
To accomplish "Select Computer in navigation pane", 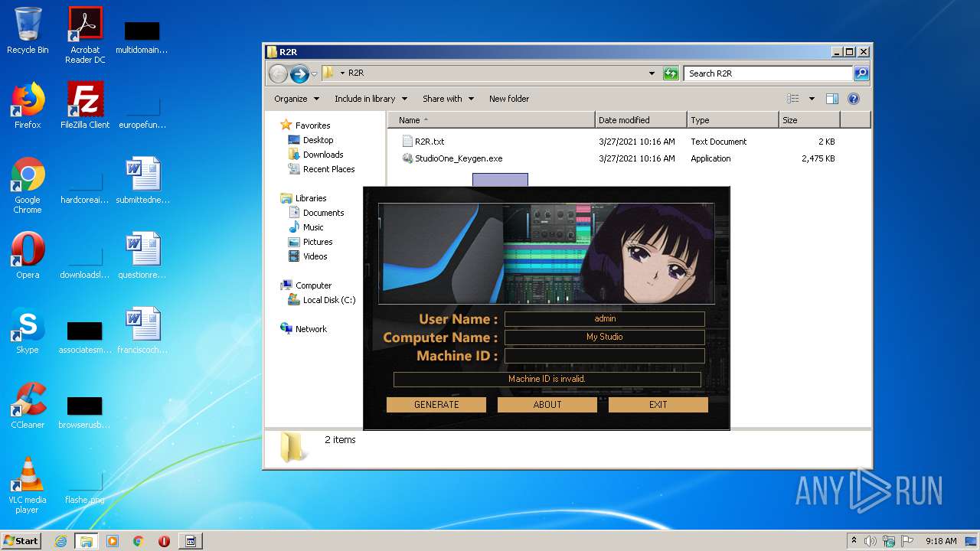I will 313,285.
